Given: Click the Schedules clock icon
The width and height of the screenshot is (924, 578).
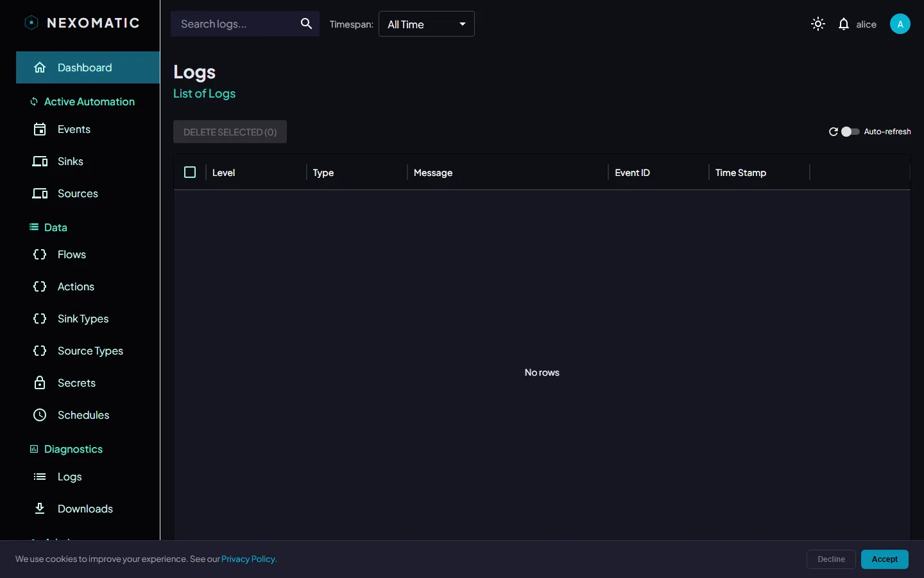Looking at the screenshot, I should click(x=40, y=415).
